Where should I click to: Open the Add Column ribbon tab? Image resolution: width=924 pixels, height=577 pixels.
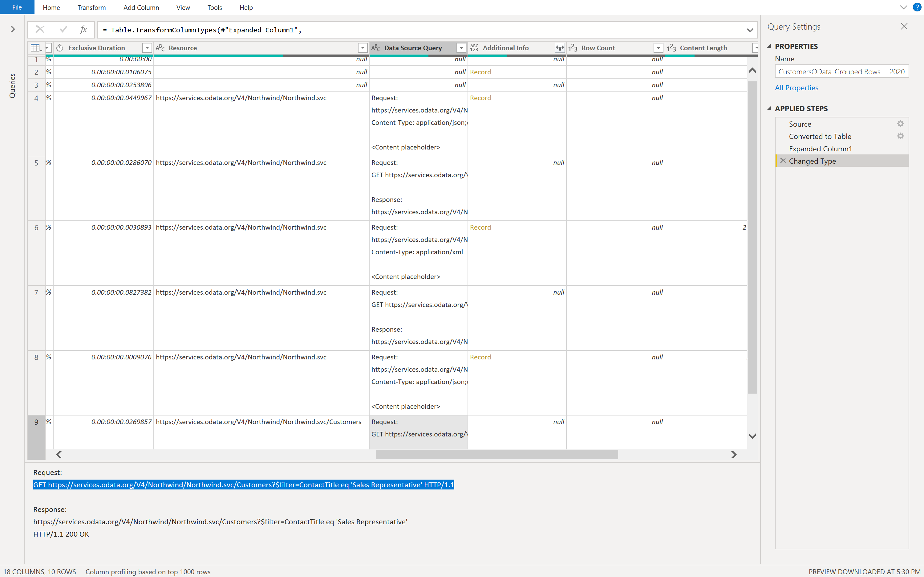[x=141, y=7]
